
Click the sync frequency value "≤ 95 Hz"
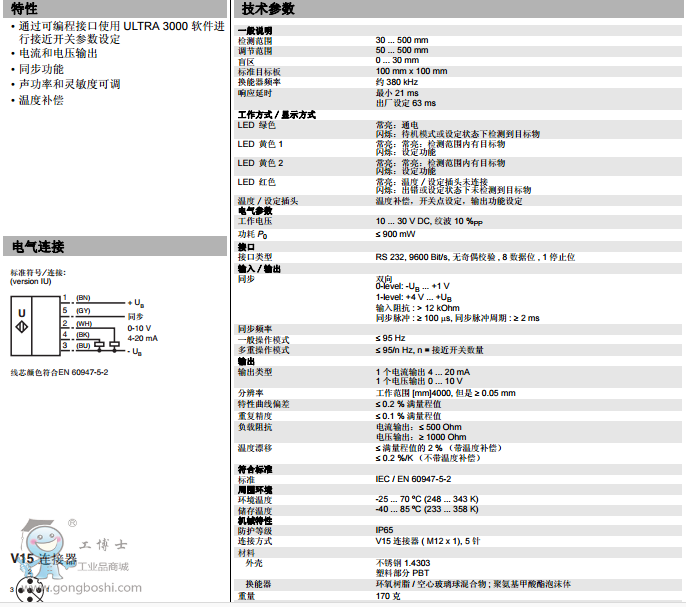tap(390, 338)
